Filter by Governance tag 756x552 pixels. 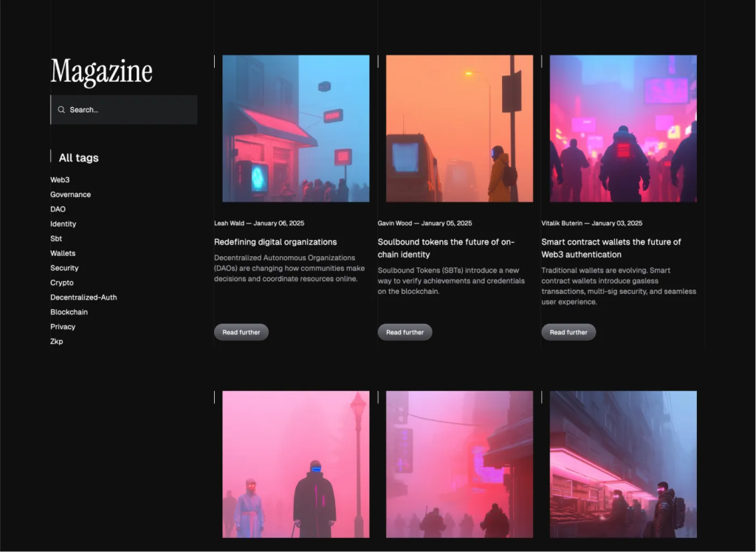[x=71, y=195]
